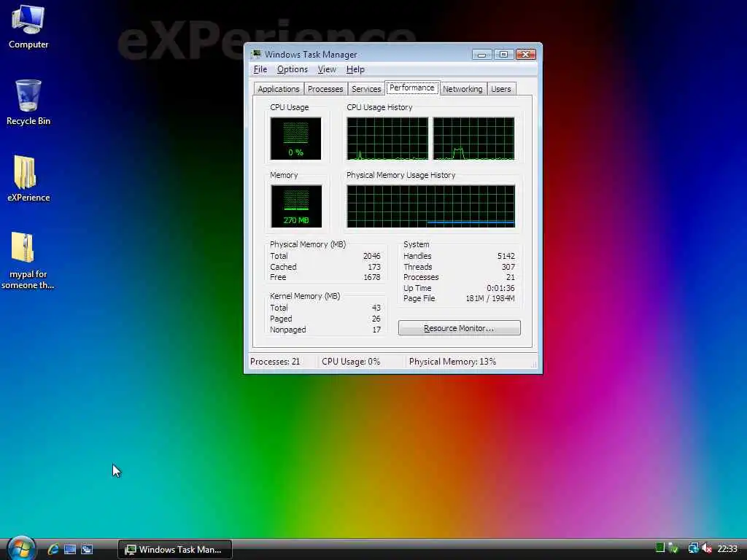Image resolution: width=747 pixels, height=560 pixels.
Task: Click the Task Manager title bar icon
Action: point(256,54)
